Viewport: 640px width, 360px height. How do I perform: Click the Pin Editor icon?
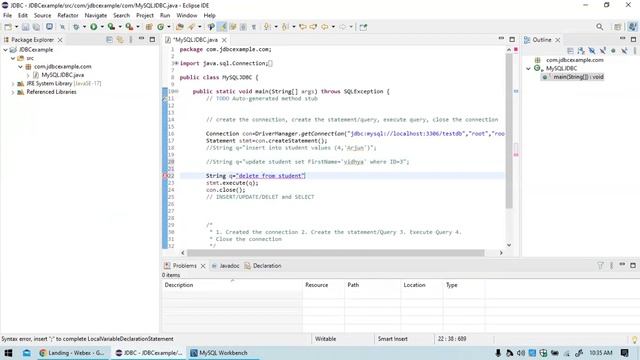tap(363, 27)
